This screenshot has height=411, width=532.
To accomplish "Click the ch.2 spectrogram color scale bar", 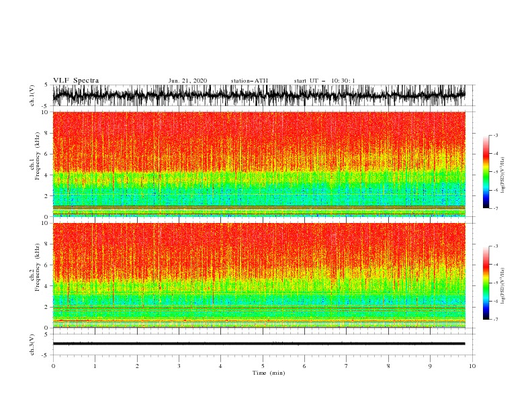I will click(486, 283).
